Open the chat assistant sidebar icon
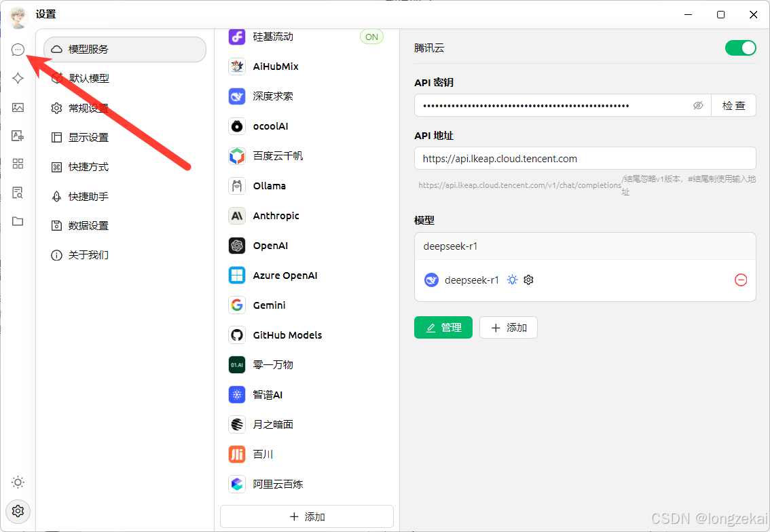The width and height of the screenshot is (770, 532). [18, 50]
